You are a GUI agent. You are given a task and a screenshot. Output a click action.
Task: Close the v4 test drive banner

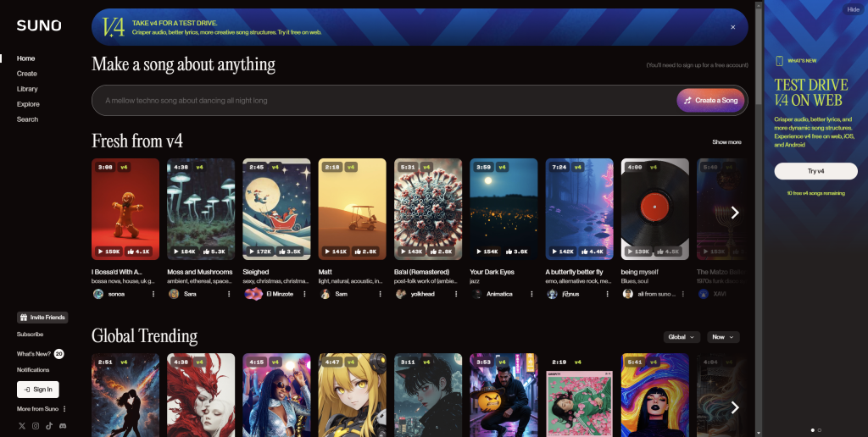click(733, 27)
